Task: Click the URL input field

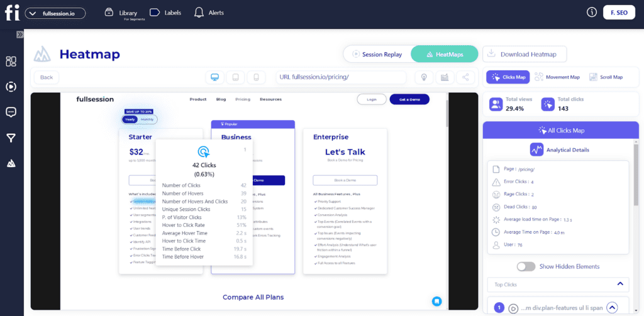Action: tap(341, 77)
